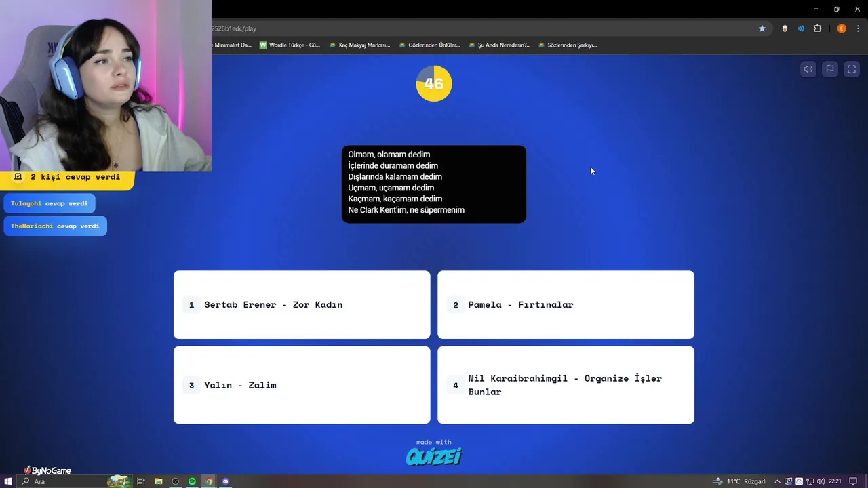Open File Explorer from the taskbar
Viewport: 868px width, 488px height.
click(159, 481)
